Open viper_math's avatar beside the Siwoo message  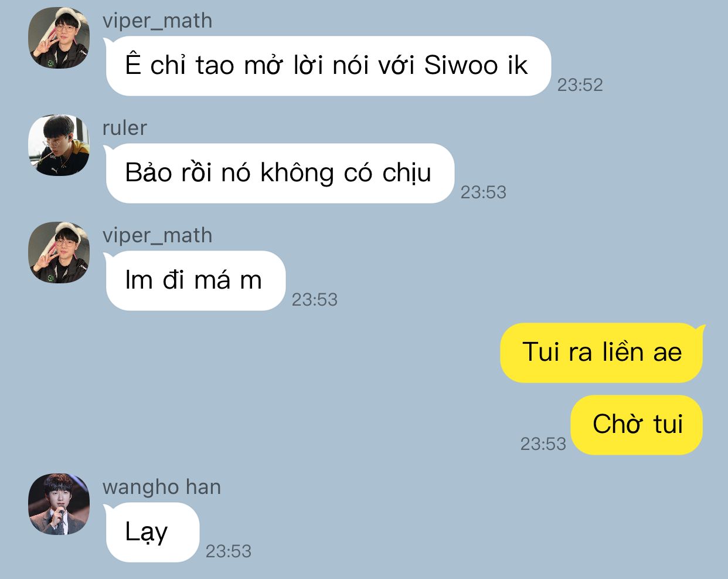59,38
